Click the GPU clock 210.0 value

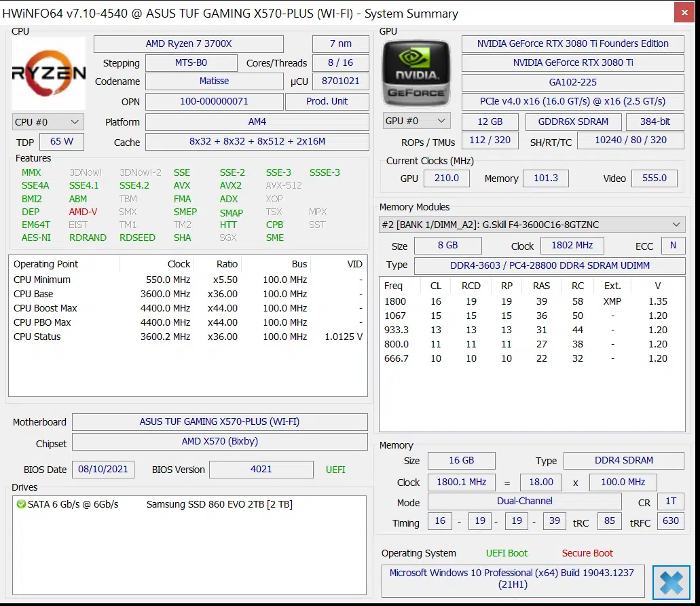447,178
